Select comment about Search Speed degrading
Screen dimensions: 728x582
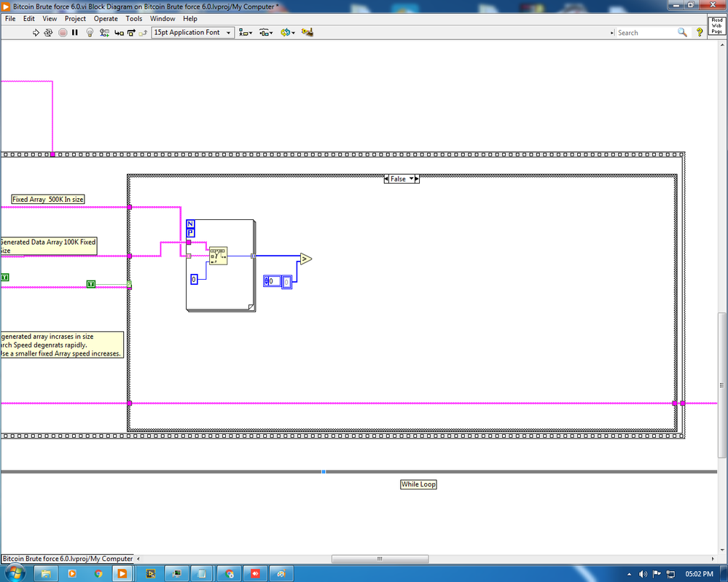pos(61,345)
